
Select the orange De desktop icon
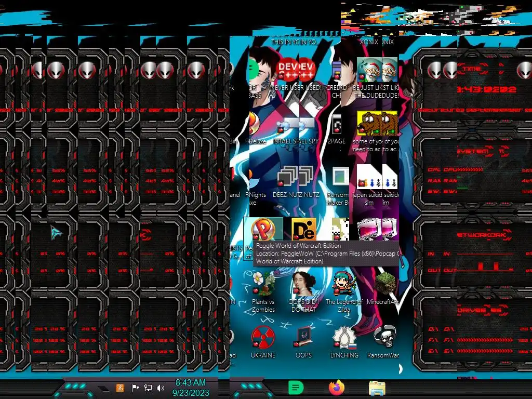pos(303,229)
